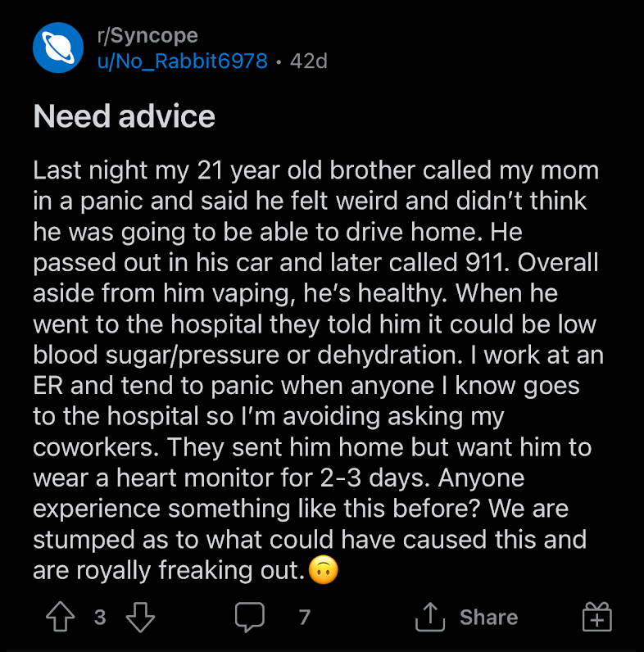
Task: Click the vote score number 3
Action: 100,617
